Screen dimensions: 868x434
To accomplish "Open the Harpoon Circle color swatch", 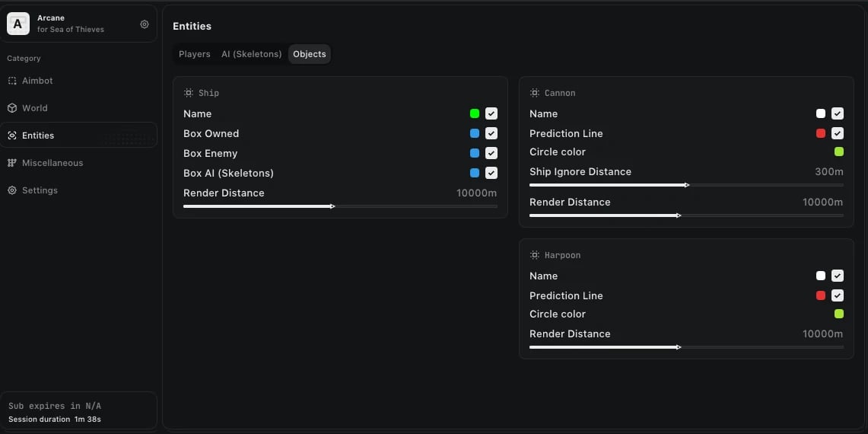I will tap(838, 314).
